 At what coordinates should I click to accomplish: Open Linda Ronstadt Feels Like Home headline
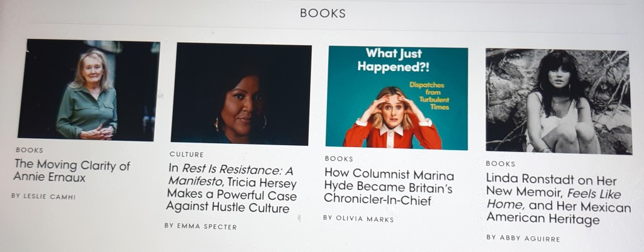click(x=558, y=199)
